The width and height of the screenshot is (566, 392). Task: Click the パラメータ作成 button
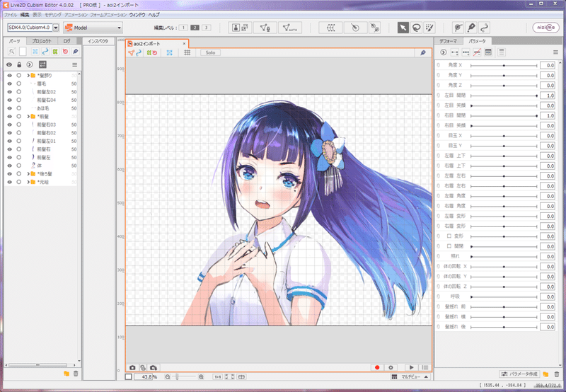click(x=519, y=374)
